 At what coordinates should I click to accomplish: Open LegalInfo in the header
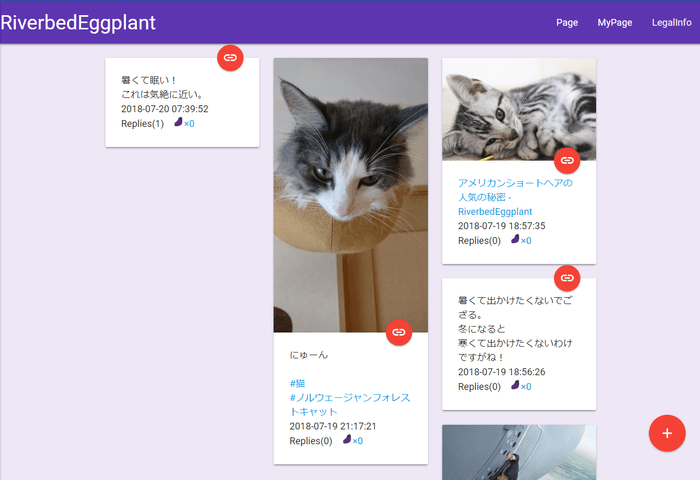[x=673, y=22]
